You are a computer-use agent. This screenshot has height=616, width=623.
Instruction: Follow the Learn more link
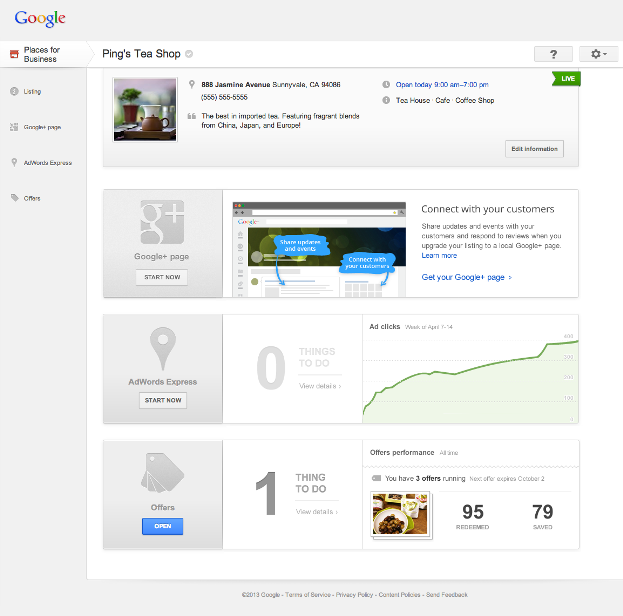(439, 255)
